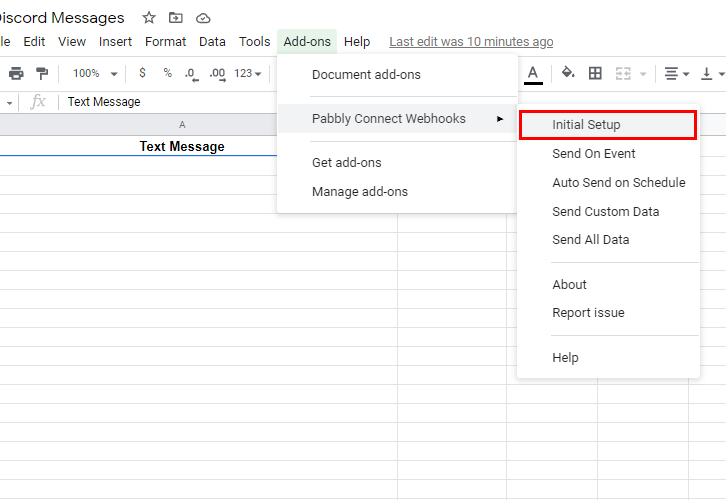Click the merge cells icon
The height and width of the screenshot is (500, 726).
[623, 73]
